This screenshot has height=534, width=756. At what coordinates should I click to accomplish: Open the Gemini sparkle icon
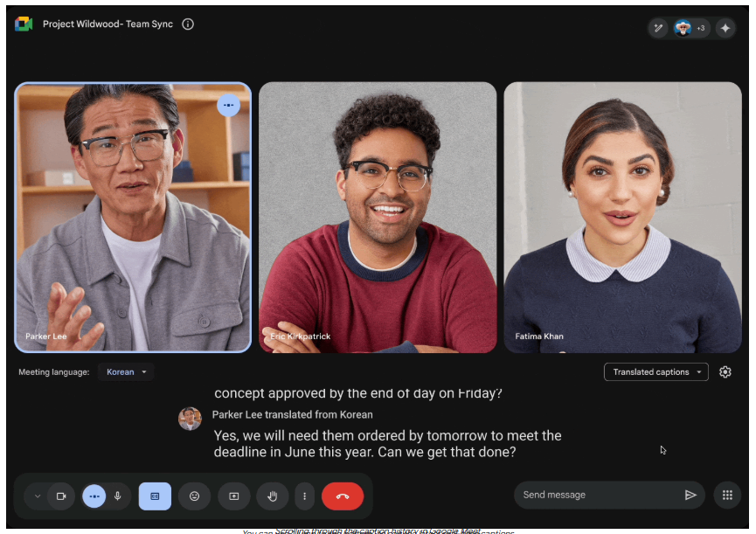725,28
